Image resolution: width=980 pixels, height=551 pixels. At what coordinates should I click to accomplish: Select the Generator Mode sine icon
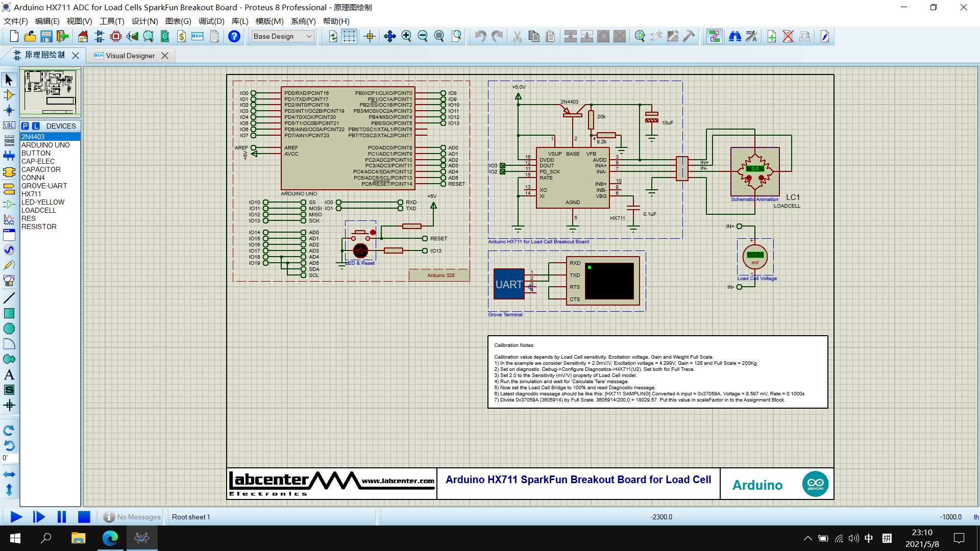pyautogui.click(x=9, y=250)
